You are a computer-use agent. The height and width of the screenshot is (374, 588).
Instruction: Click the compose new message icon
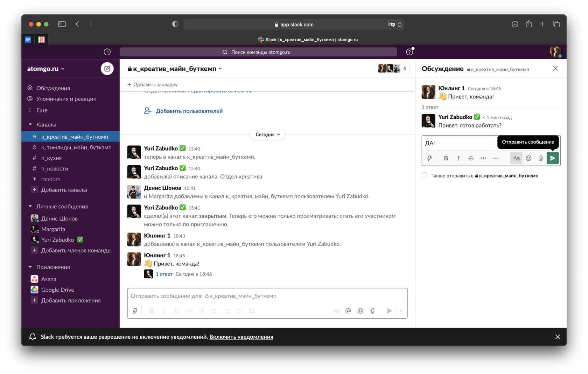(107, 69)
